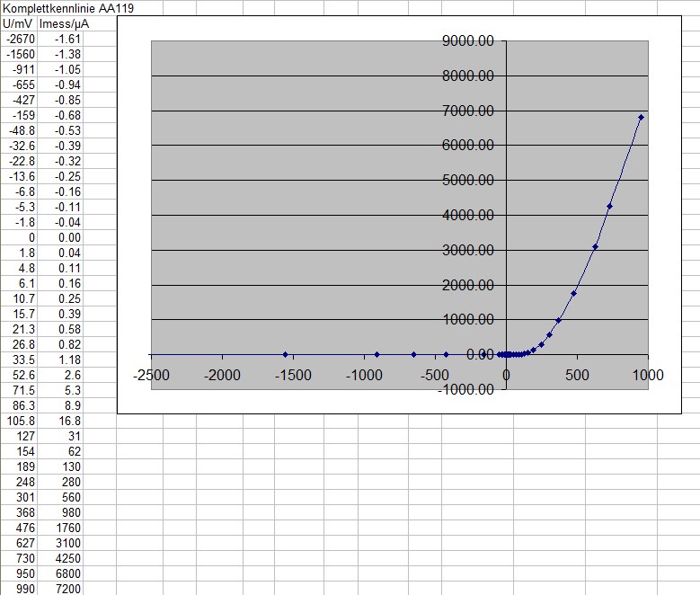Click the cell with value -6.8
700x595 pixels.
(x=19, y=191)
